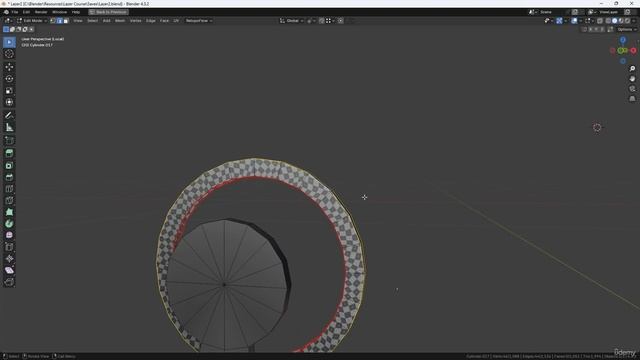The image size is (640, 360).
Task: Toggle proportional editing in header
Action: pyautogui.click(x=340, y=20)
